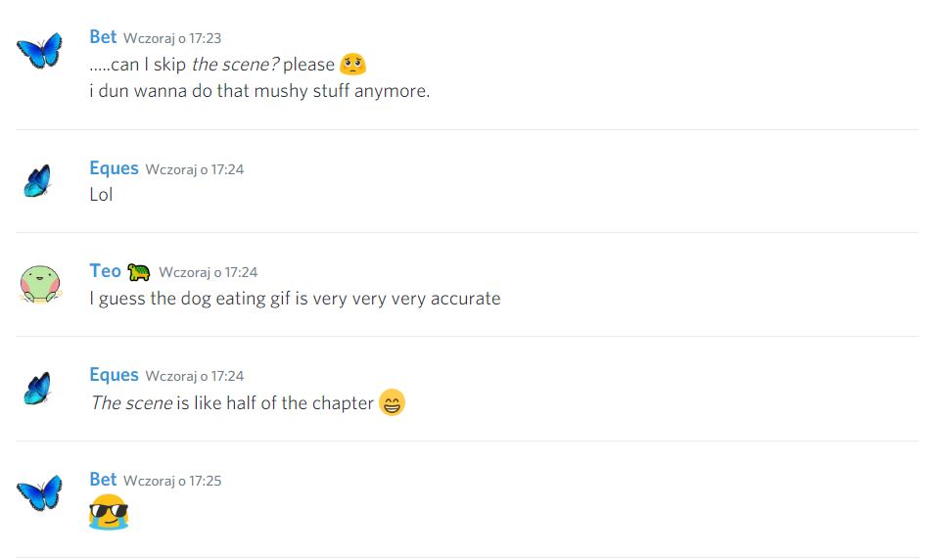Click Teo's green frog avatar
Screen dimensions: 931x560
tap(40, 284)
